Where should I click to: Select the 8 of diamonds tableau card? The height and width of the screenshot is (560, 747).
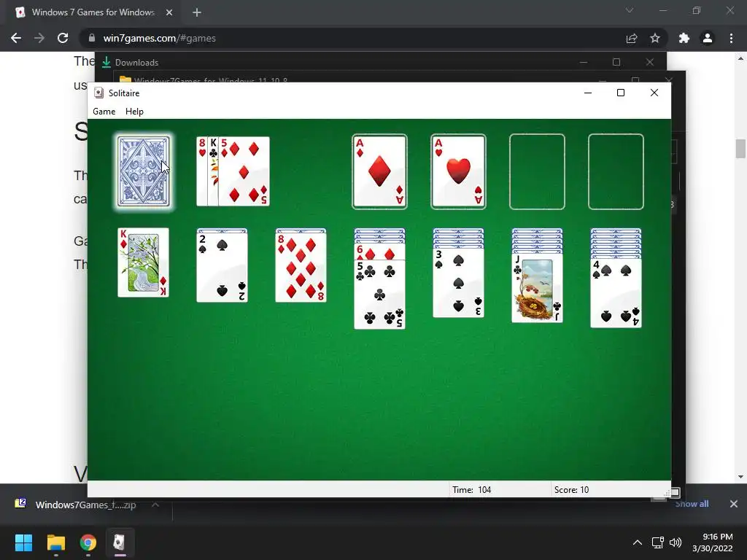click(x=301, y=267)
